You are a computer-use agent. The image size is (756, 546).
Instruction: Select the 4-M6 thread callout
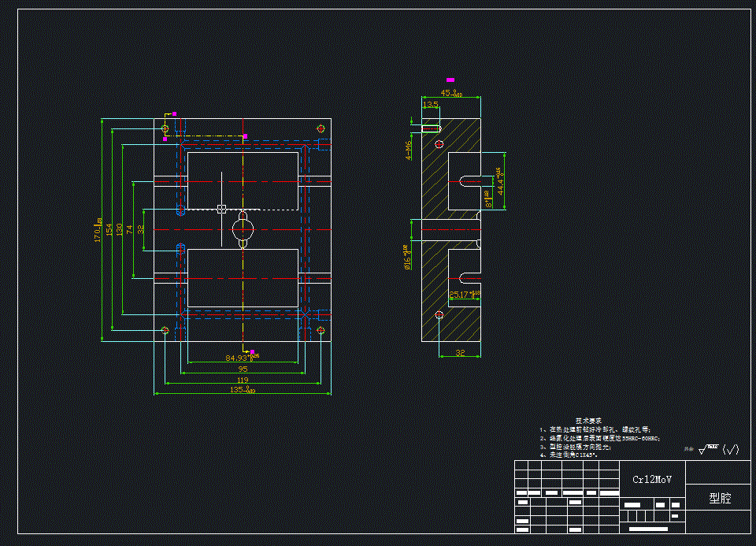tap(409, 150)
